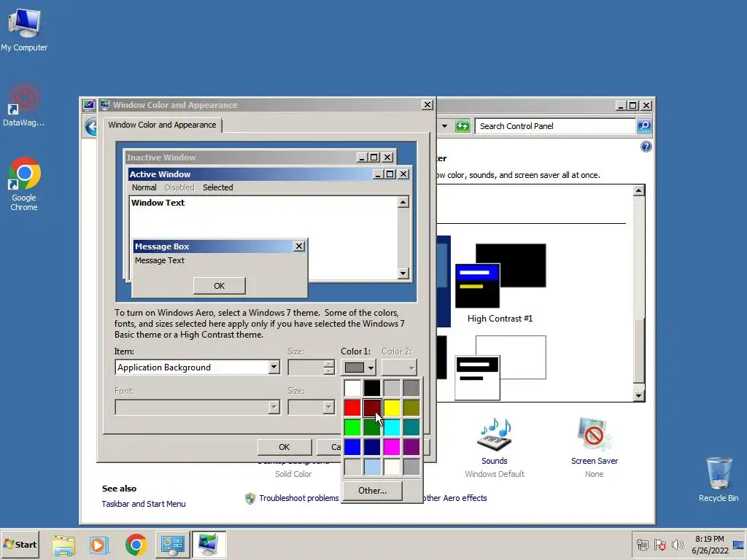Click Show Desktop tray icon
This screenshot has height=560, width=747.
(738, 544)
